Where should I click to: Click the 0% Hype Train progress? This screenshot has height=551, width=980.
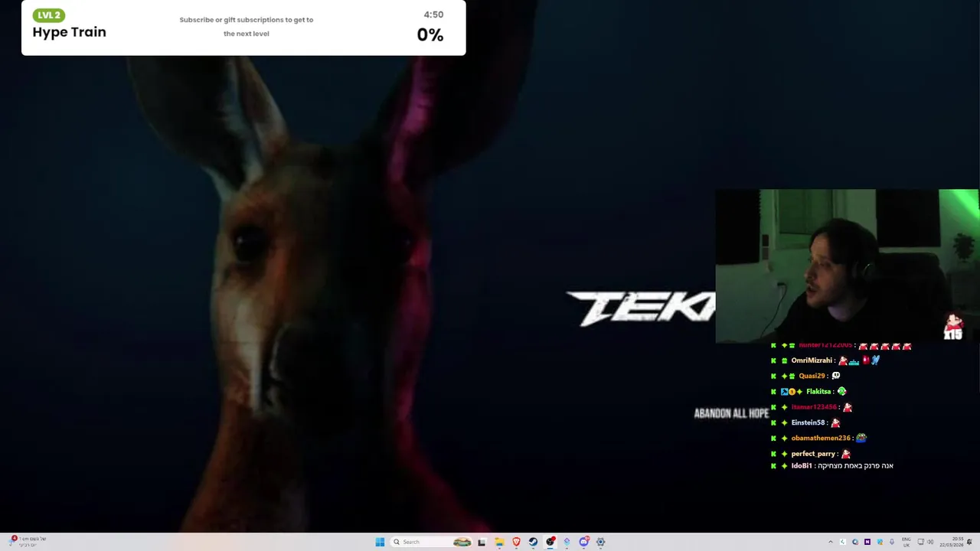tap(430, 34)
